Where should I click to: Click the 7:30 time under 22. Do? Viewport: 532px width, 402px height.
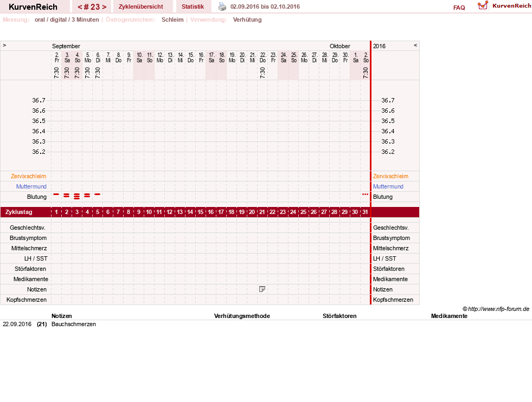[x=262, y=73]
